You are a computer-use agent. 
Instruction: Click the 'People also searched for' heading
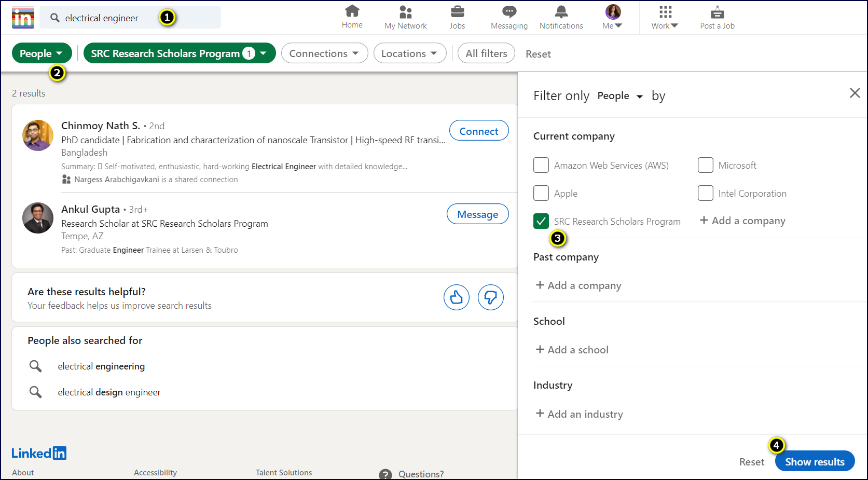[x=85, y=340]
